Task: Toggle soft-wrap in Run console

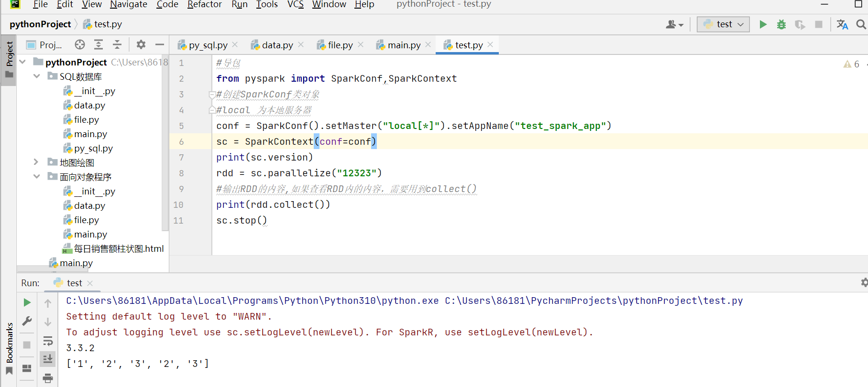Action: 48,341
